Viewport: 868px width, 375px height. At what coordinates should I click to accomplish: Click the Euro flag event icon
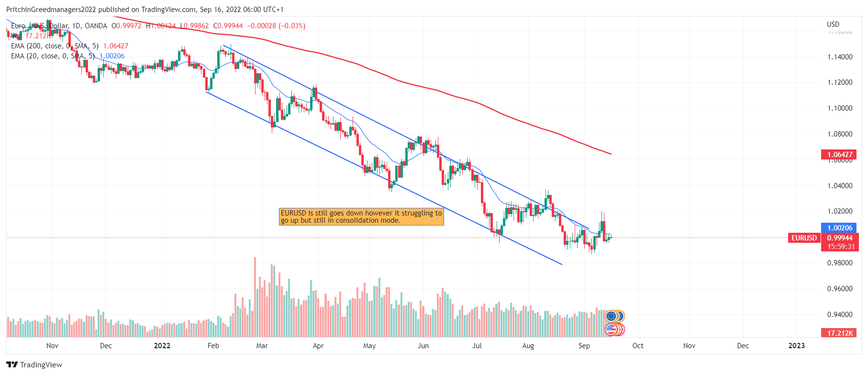coord(611,316)
